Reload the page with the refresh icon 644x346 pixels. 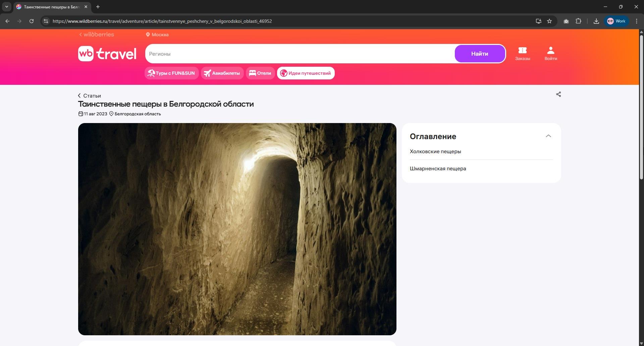[x=32, y=21]
